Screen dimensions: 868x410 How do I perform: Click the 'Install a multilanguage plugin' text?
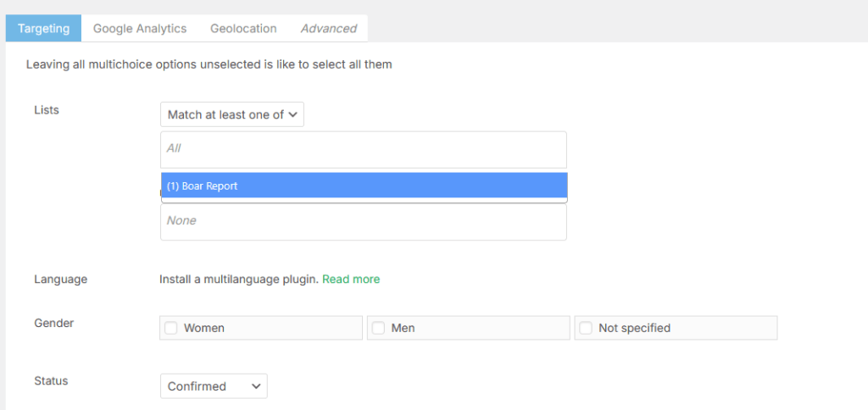pyautogui.click(x=238, y=279)
